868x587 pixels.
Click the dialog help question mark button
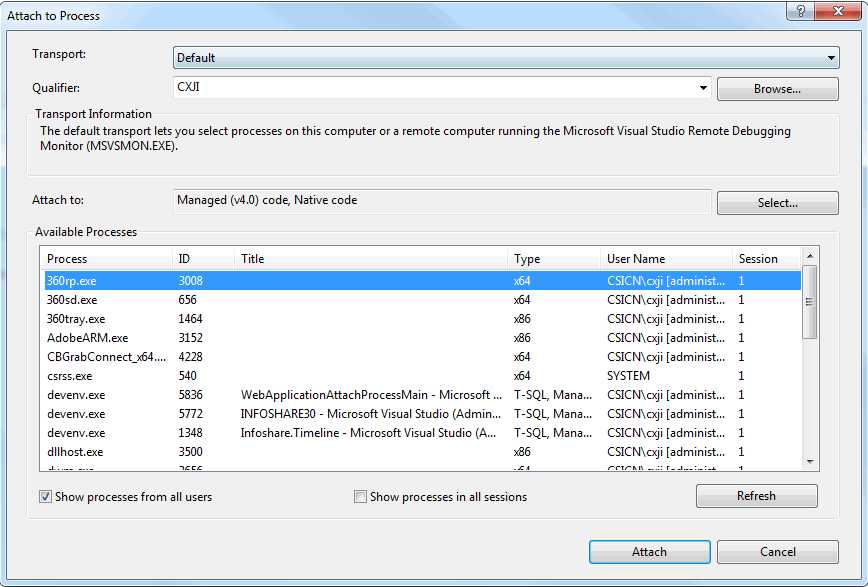(x=800, y=11)
